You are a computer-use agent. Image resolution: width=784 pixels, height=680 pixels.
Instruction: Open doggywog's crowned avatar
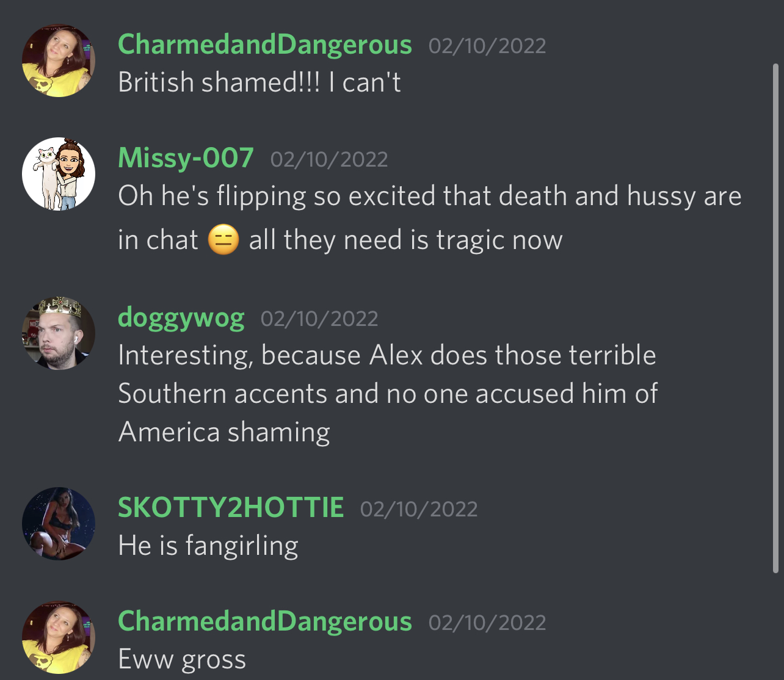59,333
